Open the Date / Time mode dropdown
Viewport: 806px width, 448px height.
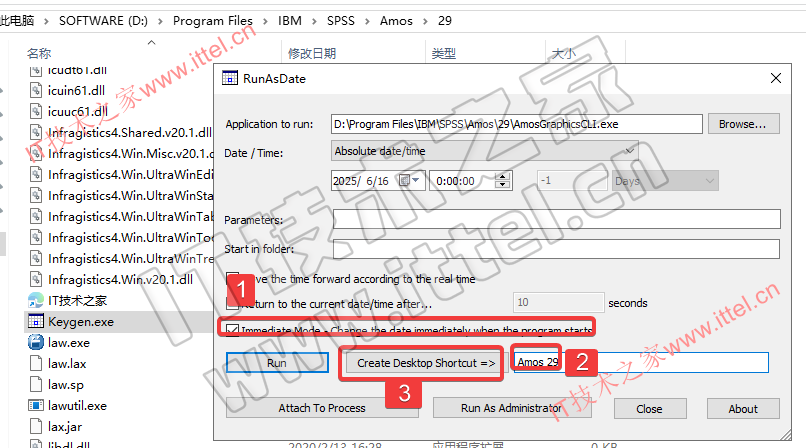(484, 151)
